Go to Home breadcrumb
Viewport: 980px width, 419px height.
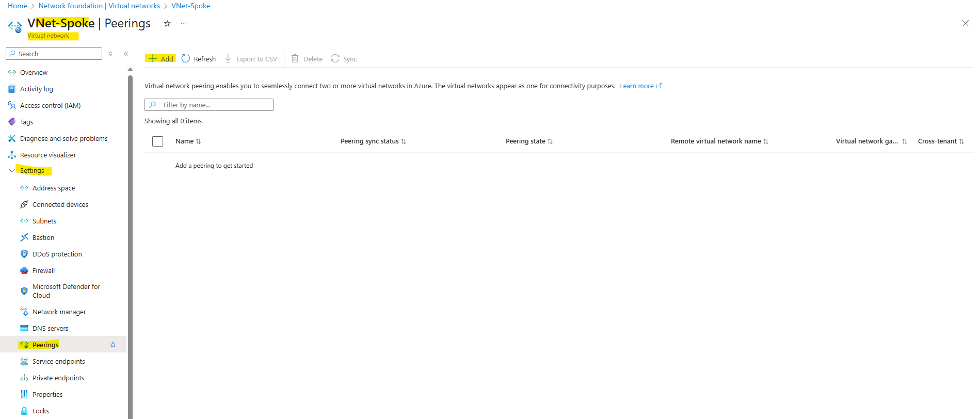(18, 6)
